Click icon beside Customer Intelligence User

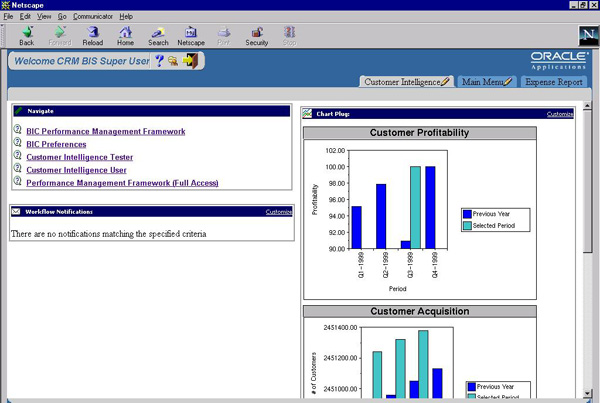(18, 168)
